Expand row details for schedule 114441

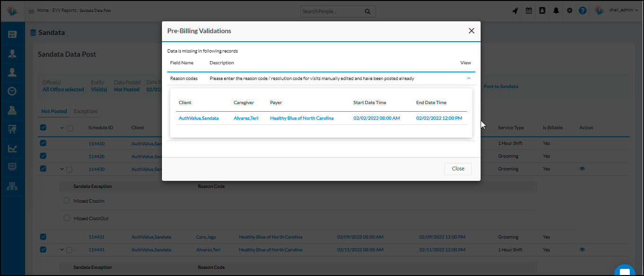click(63, 249)
